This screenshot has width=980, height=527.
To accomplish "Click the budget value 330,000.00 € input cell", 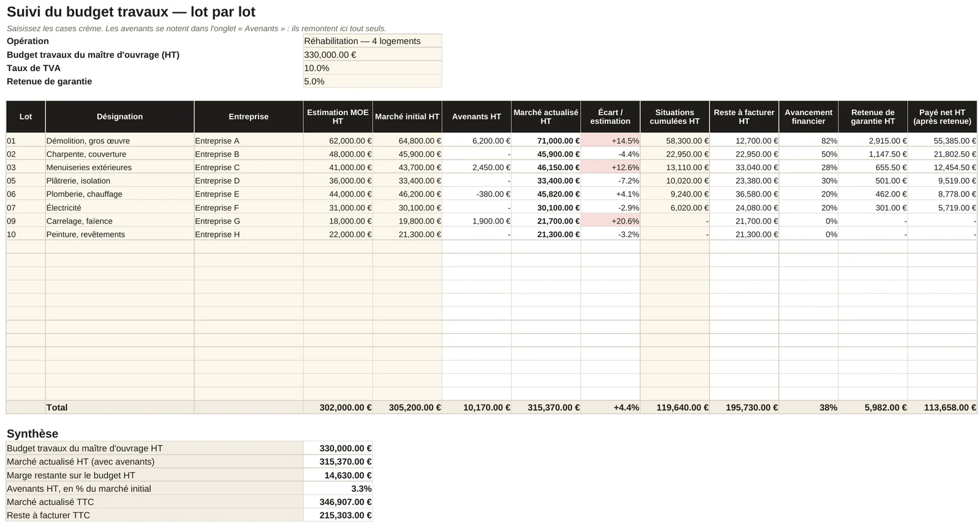I will 372,54.
